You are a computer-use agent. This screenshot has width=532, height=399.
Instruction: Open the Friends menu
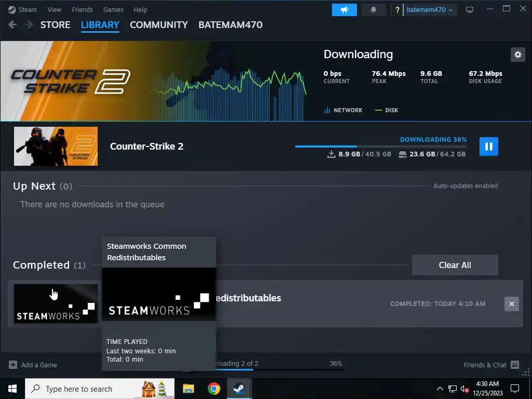tap(82, 9)
